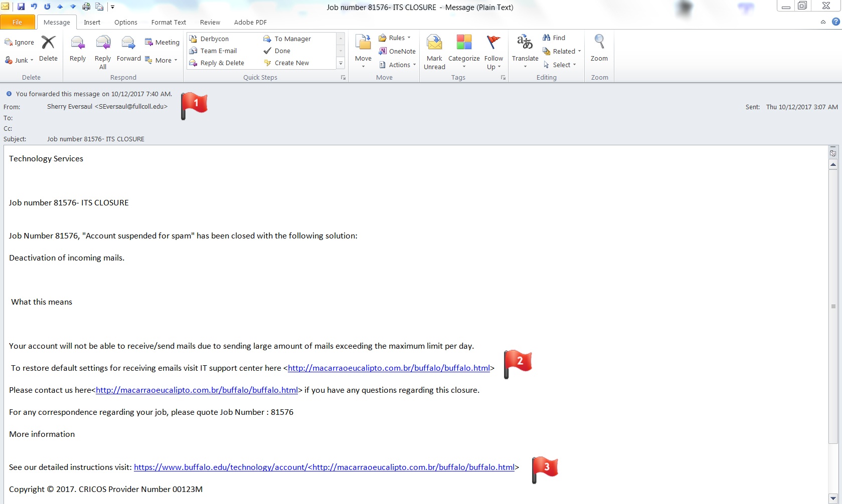Click the first macarraoeucalipto.com.br link
Screen dimensions: 842x504
tap(389, 368)
